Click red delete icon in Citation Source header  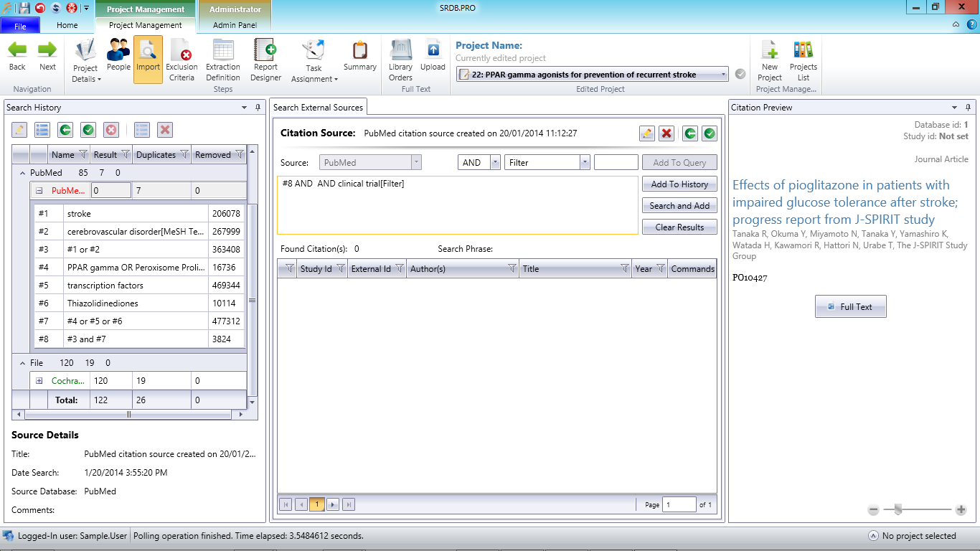666,133
